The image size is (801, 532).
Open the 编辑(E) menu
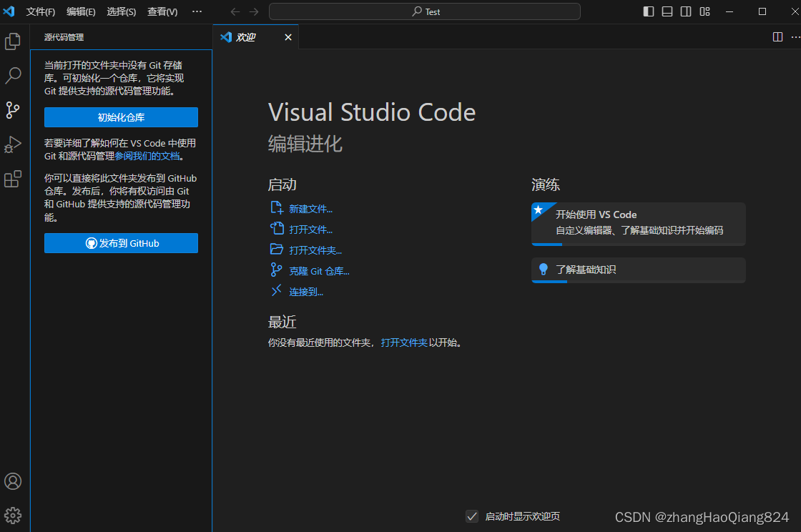(81, 11)
